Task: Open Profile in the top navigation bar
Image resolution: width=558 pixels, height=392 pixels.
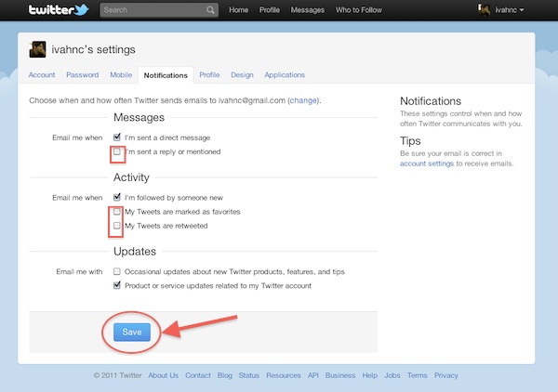Action: (270, 10)
